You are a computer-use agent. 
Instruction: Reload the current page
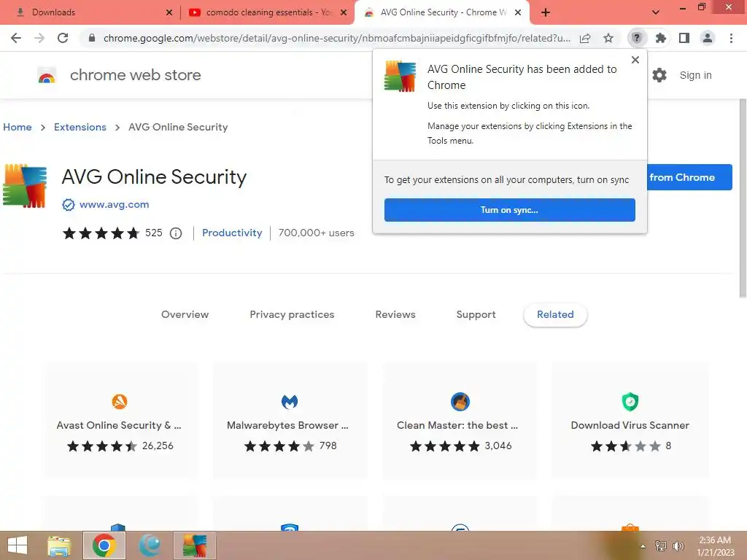click(x=63, y=38)
